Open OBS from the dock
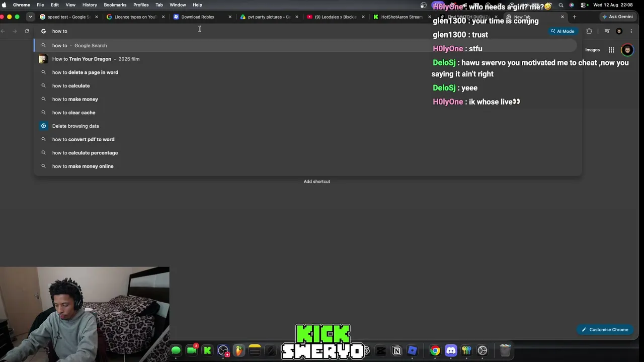This screenshot has height=362, width=644. [x=223, y=350]
